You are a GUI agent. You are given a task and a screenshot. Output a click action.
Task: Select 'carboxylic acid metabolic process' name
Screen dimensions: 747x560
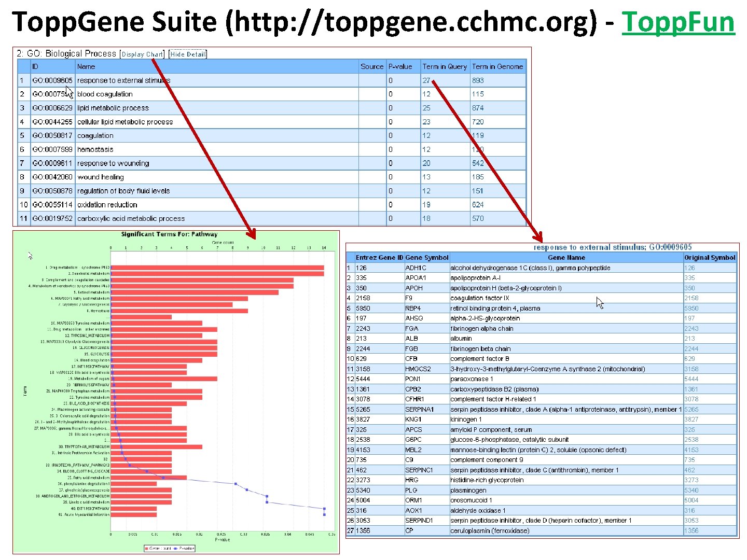(131, 218)
